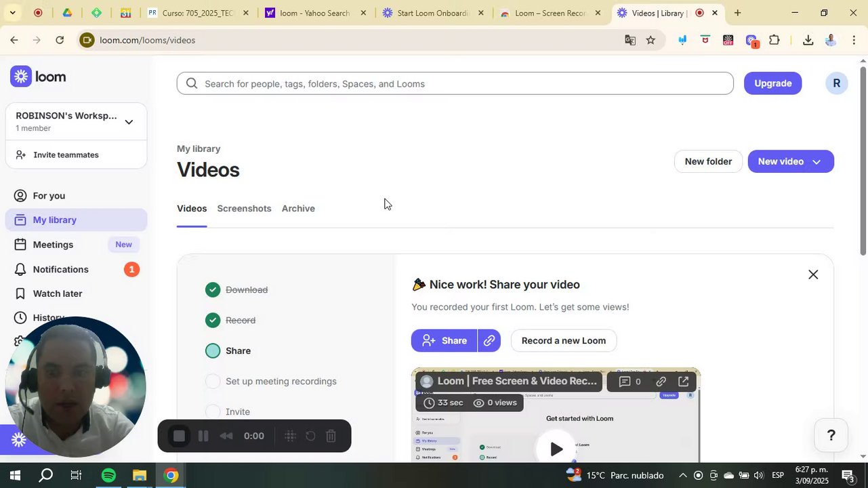Select the Invite checklist step circle
868x488 pixels.
pyautogui.click(x=213, y=411)
